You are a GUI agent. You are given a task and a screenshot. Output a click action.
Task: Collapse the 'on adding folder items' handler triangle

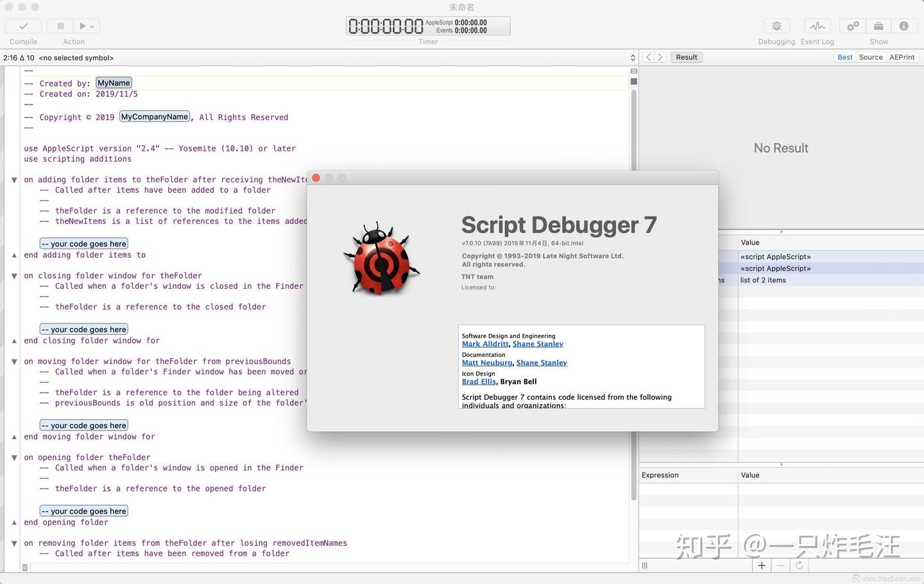(14, 180)
